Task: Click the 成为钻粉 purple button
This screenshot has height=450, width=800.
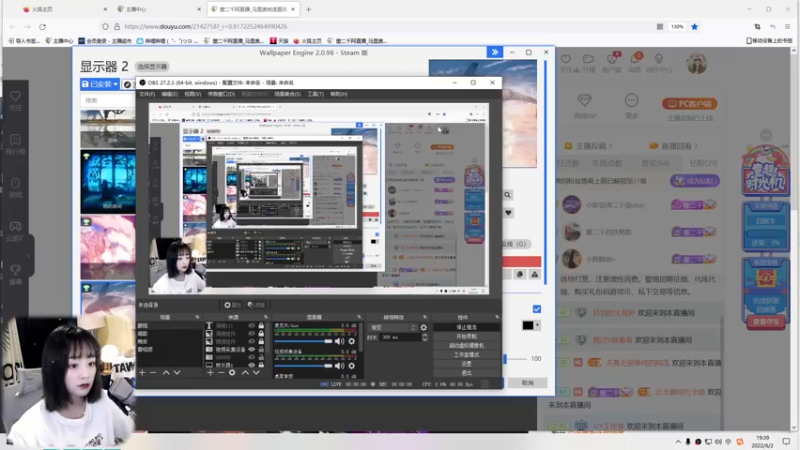Action: click(x=695, y=181)
